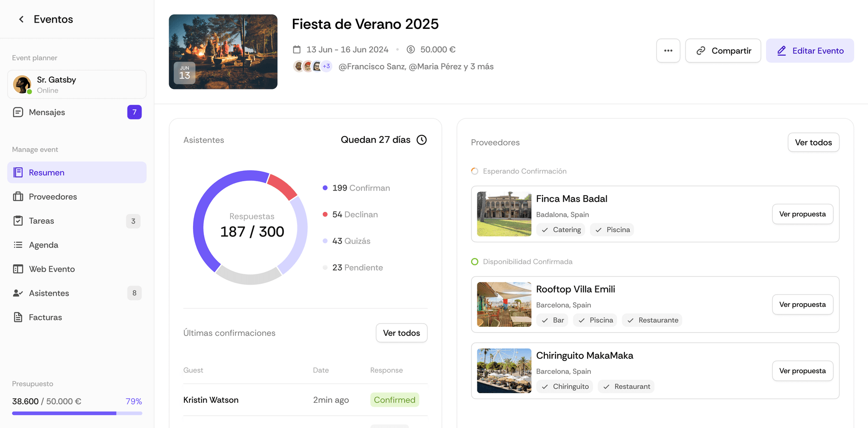This screenshot has width=868, height=428.
Task: View Rooftop Villa Emili proposal
Action: click(x=802, y=305)
